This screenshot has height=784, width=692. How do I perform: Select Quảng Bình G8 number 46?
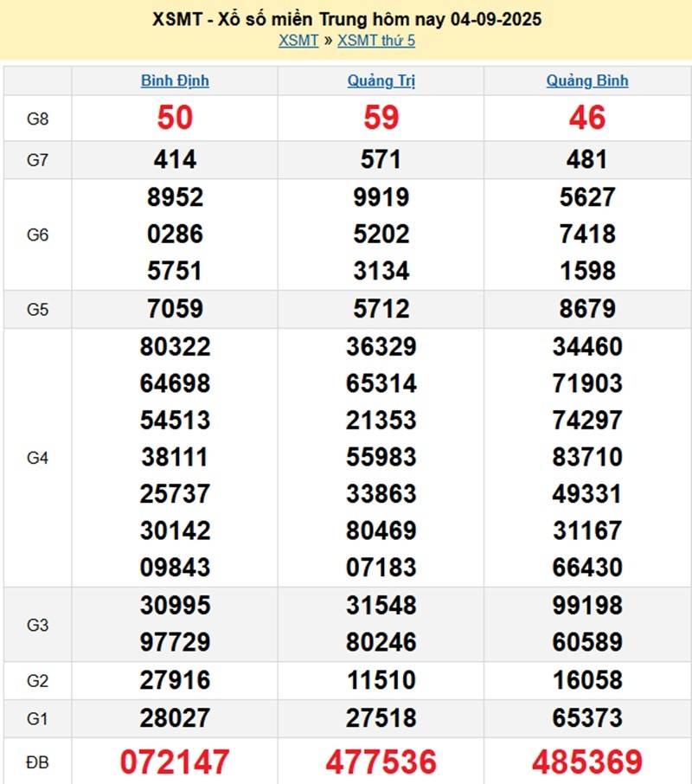587,118
